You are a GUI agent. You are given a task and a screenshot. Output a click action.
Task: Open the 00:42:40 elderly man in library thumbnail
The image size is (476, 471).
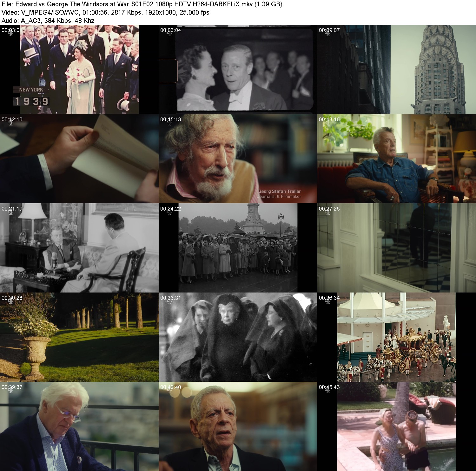pos(238,426)
